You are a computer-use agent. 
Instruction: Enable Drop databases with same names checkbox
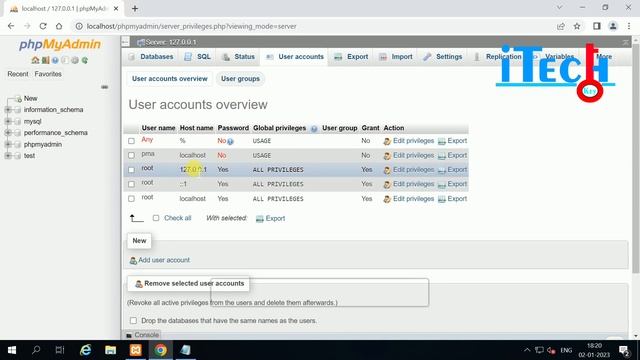(x=133, y=320)
